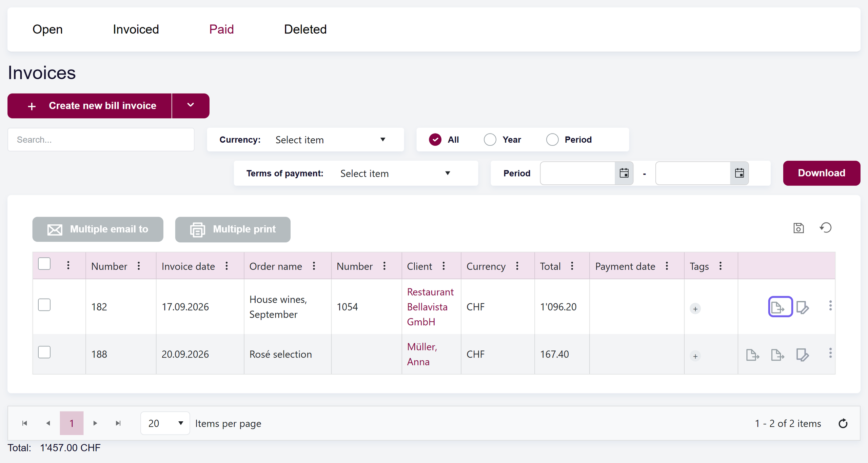Screen dimensions: 868x463
Task: Open the calendar picker for the period end date
Action: [739, 173]
